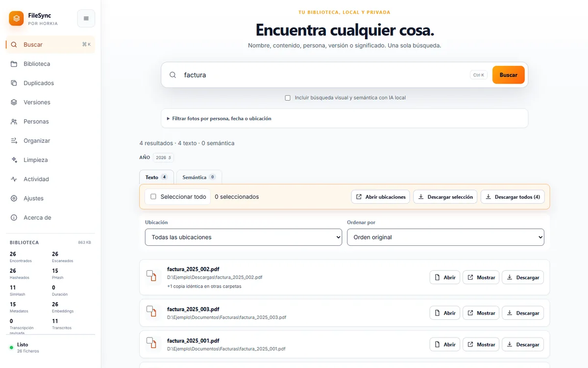Screen dimensions: 588x368
Task: Open Actividad in the sidebar
Action: pyautogui.click(x=50, y=179)
